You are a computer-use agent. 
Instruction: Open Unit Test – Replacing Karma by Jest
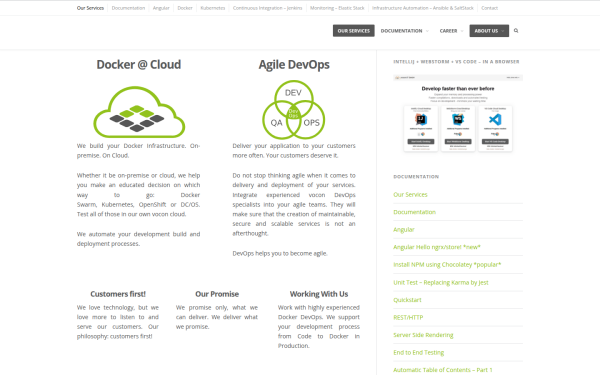coord(441,282)
